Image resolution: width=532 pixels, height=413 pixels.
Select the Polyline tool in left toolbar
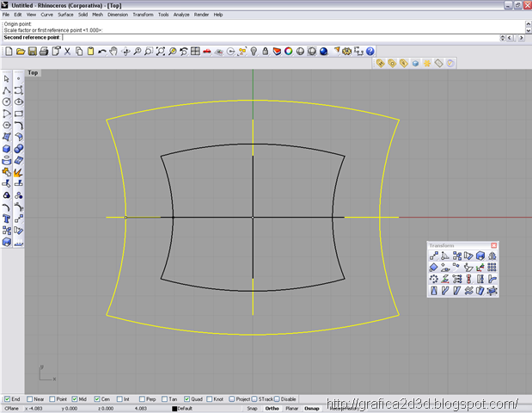tap(7, 90)
